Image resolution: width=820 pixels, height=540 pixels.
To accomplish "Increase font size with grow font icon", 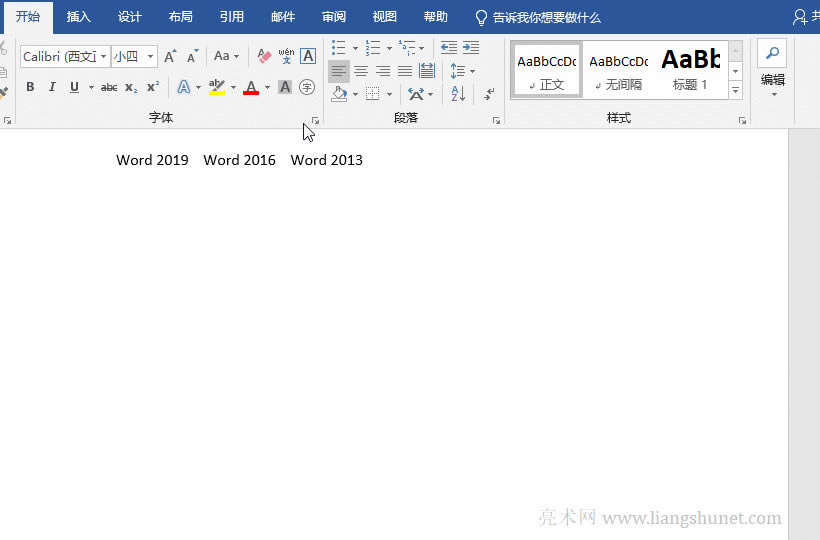I will (170, 56).
